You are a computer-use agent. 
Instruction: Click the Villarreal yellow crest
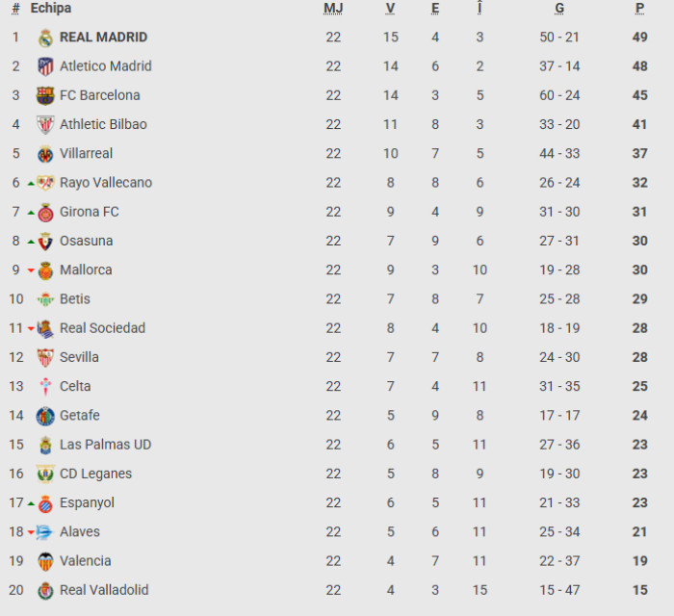pos(45,154)
